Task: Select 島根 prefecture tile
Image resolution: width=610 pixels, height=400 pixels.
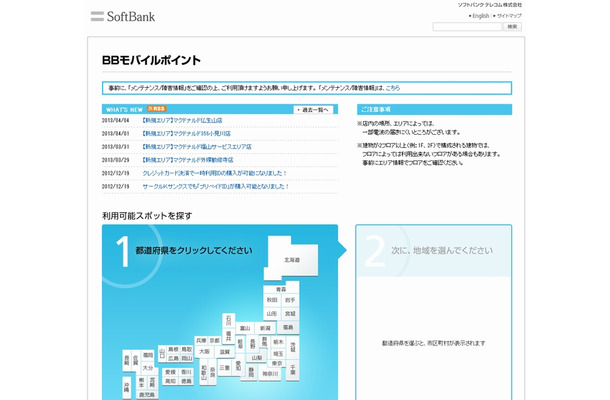Action: click(x=174, y=349)
